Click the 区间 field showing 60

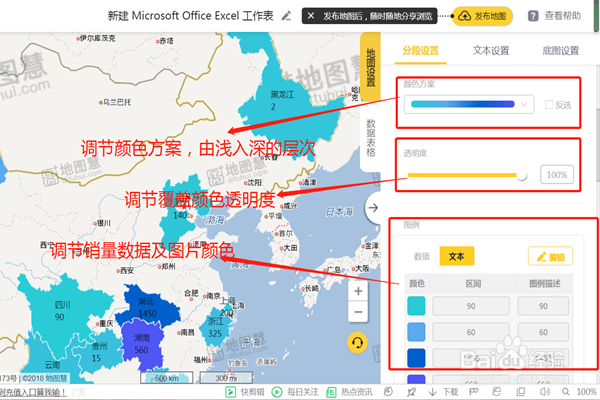coord(471,332)
